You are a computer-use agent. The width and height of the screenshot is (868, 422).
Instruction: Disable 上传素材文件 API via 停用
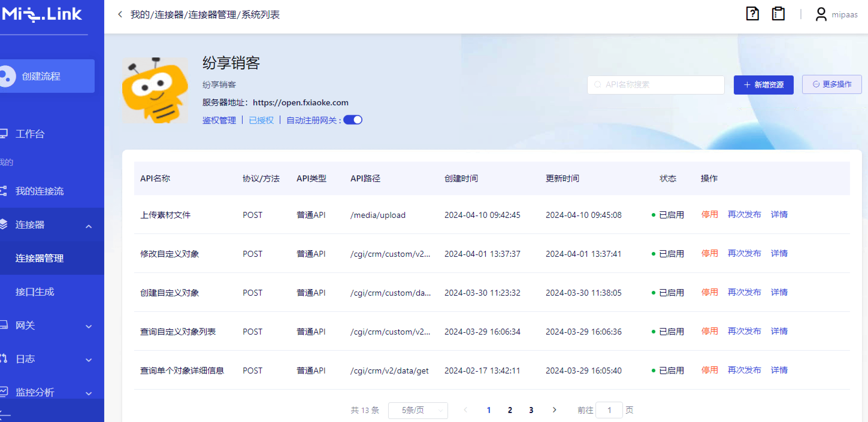click(710, 214)
